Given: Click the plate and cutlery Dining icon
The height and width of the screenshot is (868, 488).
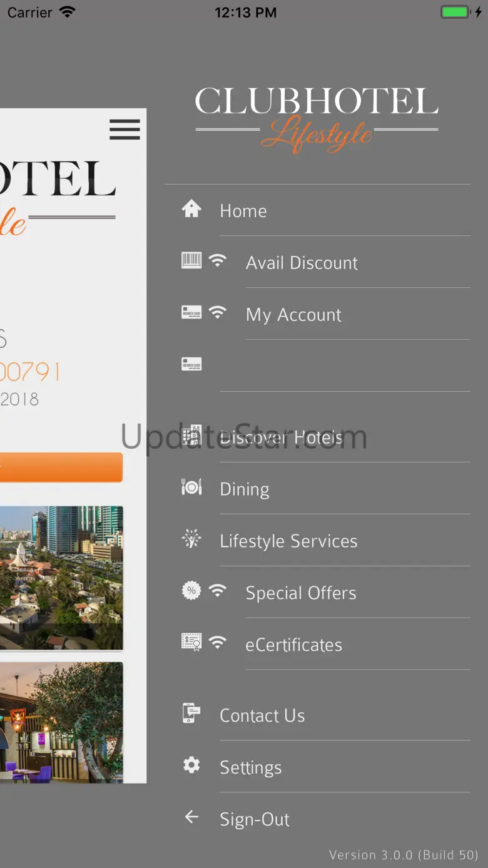Looking at the screenshot, I should point(191,487).
